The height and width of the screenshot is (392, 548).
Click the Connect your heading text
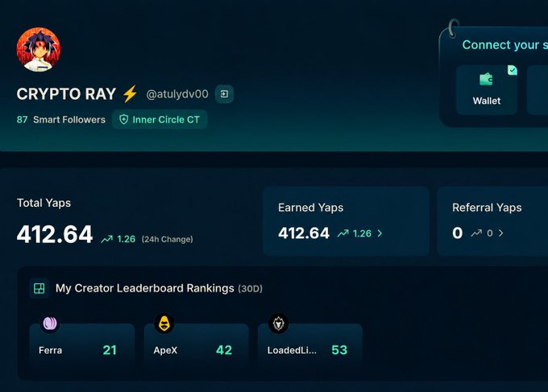pos(505,45)
